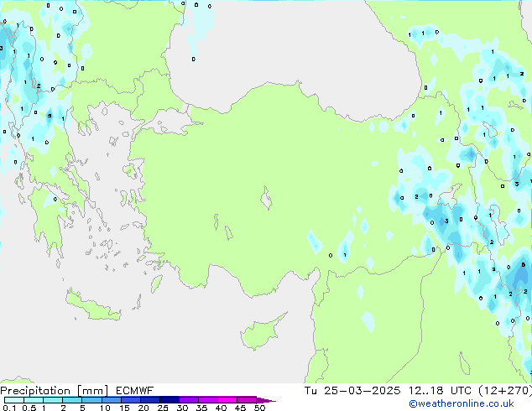Screen dimensions: 532x411
Task: Click the '0.5' legend scale label
Action: (x=29, y=408)
